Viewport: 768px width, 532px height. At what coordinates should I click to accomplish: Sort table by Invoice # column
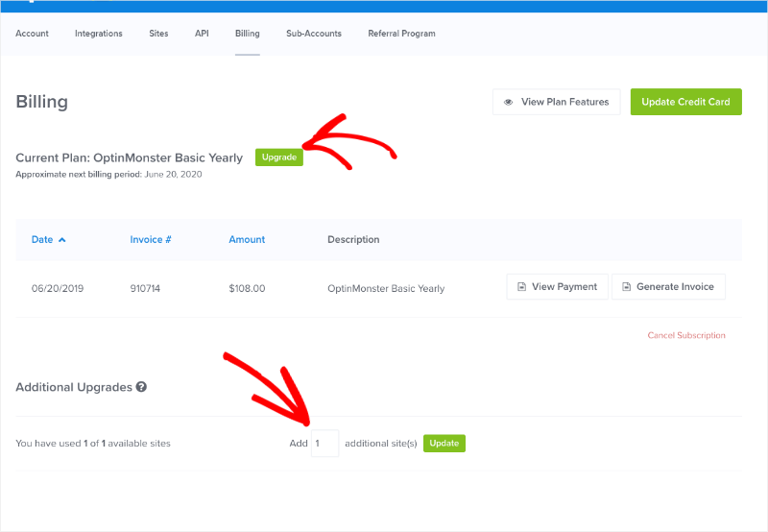[151, 239]
